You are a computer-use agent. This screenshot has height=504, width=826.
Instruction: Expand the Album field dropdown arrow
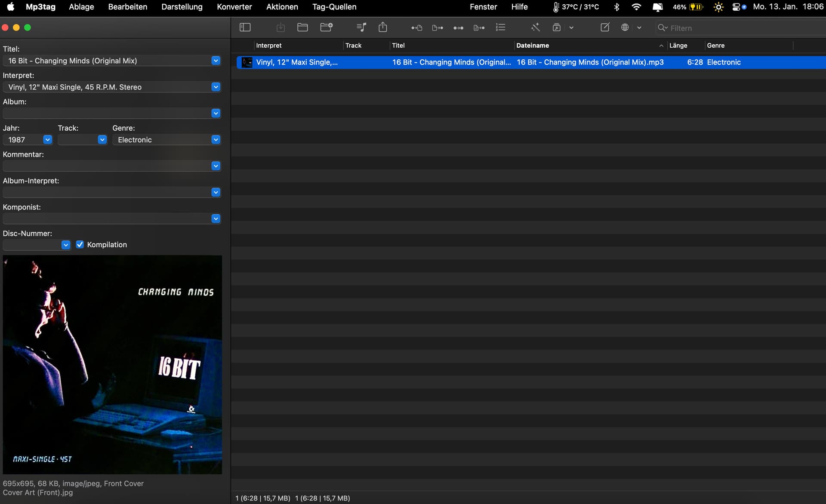[216, 113]
